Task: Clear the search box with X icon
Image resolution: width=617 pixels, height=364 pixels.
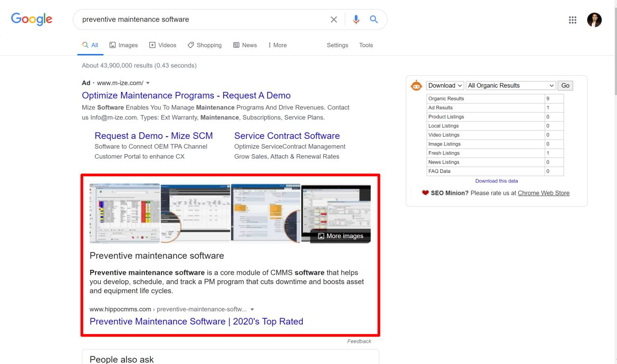Action: click(x=334, y=19)
